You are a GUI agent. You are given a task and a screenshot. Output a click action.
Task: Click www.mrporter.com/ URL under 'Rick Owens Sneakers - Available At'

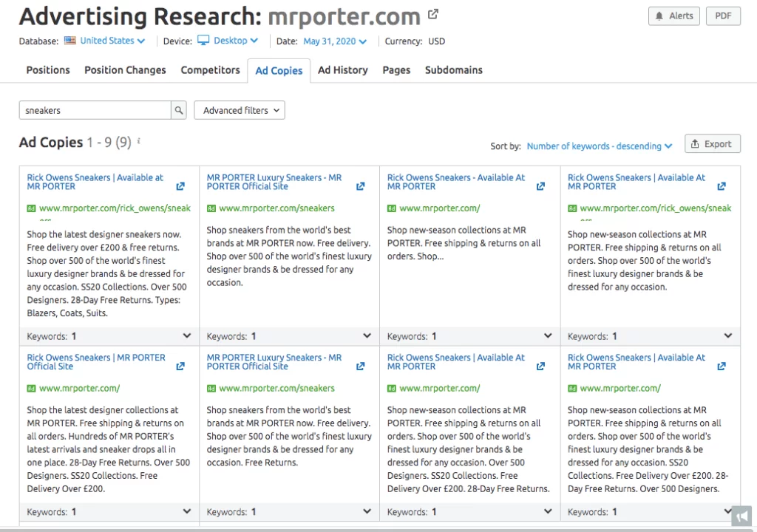[440, 208]
